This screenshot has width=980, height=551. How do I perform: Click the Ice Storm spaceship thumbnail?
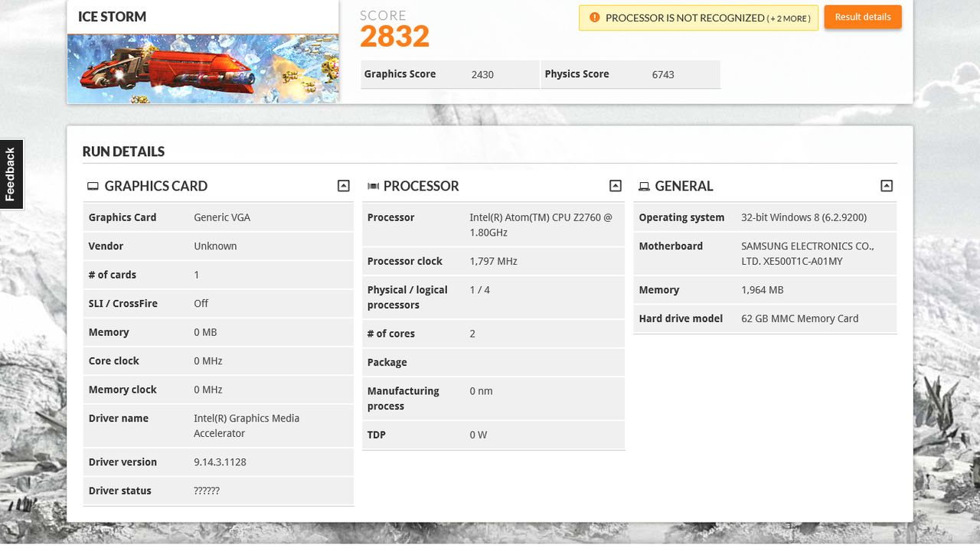[203, 69]
